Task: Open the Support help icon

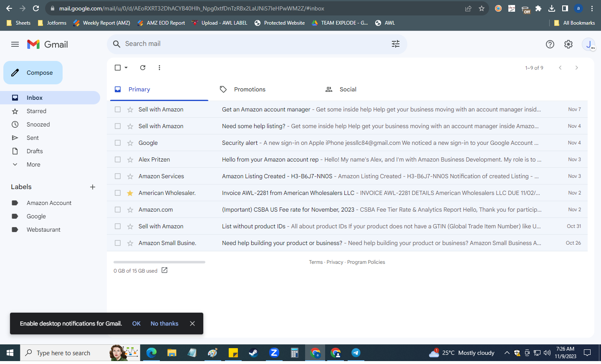Action: pyautogui.click(x=550, y=44)
